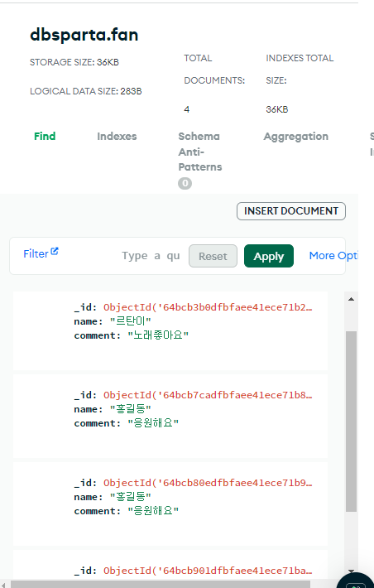Expand More Options for the query
The height and width of the screenshot is (588, 374).
point(333,256)
